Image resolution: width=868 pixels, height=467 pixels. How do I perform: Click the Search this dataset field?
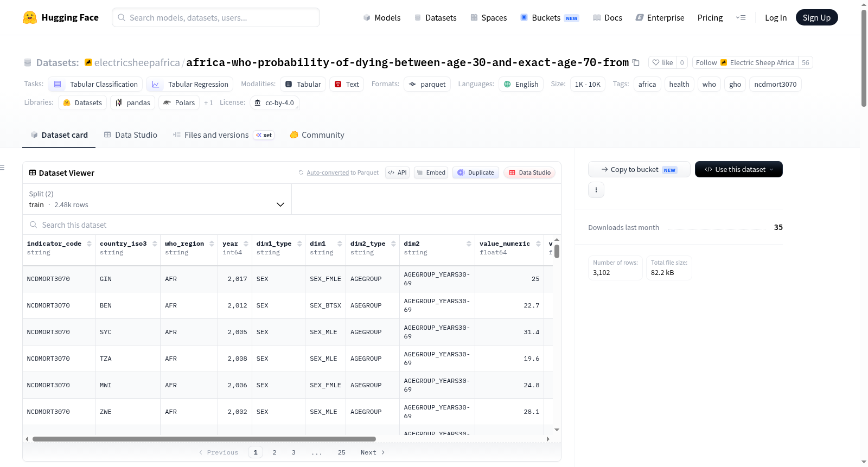coord(292,225)
